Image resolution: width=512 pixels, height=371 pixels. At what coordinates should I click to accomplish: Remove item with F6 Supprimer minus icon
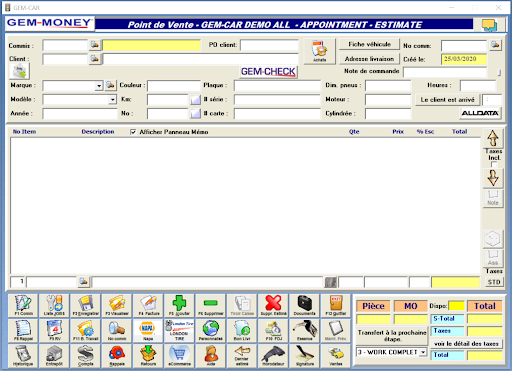211,305
